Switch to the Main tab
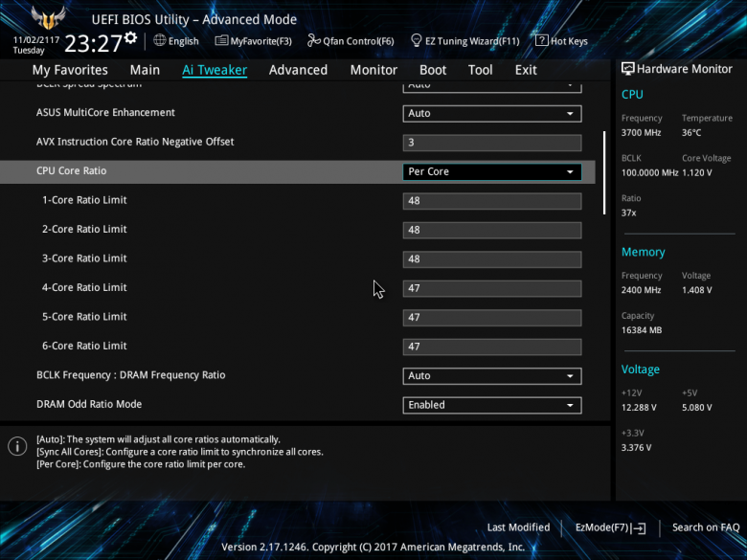The height and width of the screenshot is (560, 747). pos(145,70)
